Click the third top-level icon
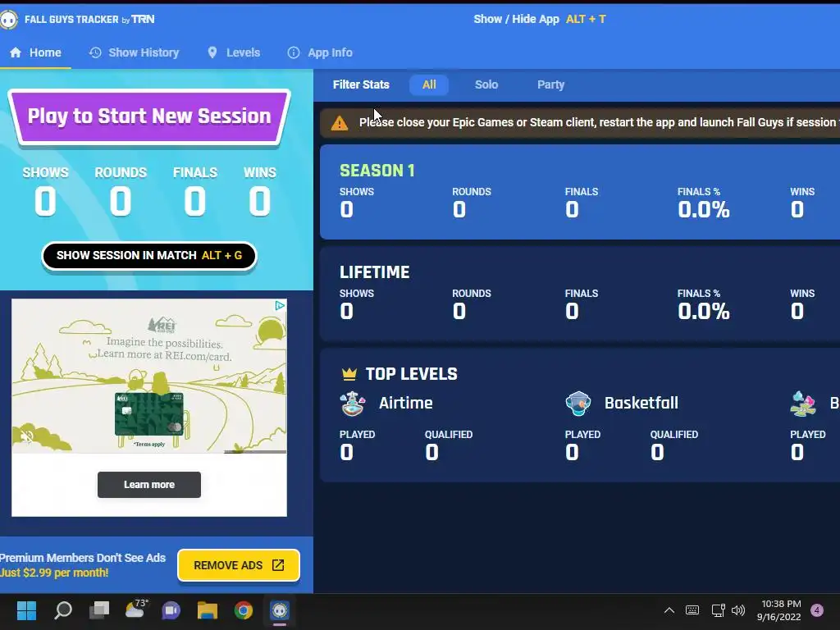This screenshot has height=630, width=840. pyautogui.click(x=803, y=404)
